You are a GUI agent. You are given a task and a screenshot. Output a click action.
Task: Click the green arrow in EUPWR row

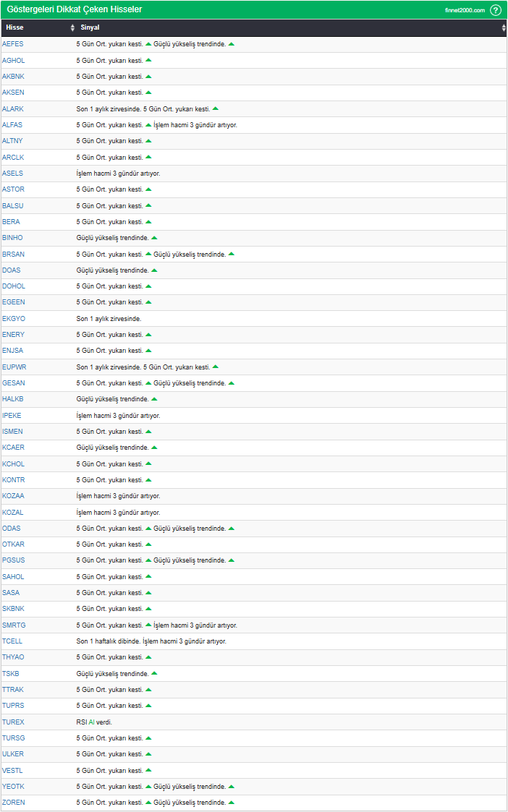216,367
